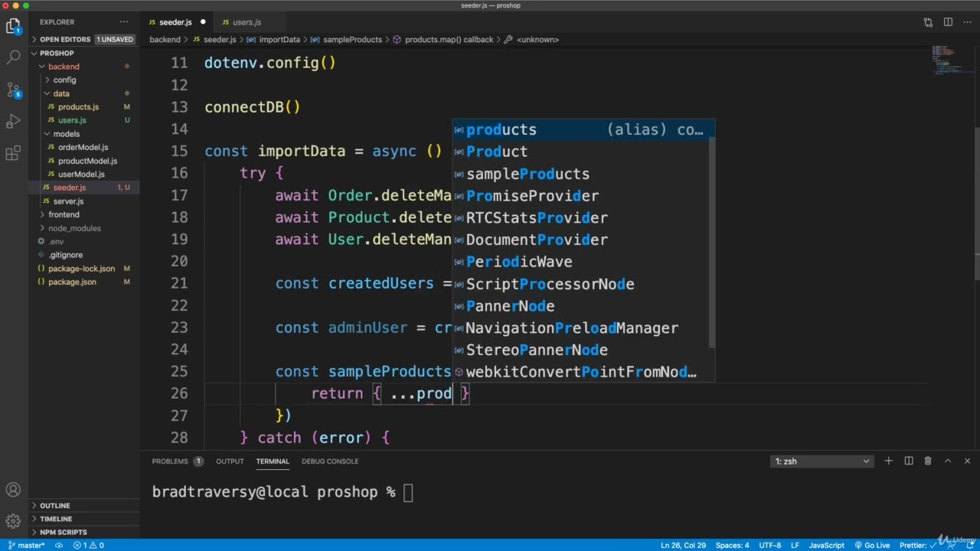Create a new terminal with plus icon

click(888, 461)
